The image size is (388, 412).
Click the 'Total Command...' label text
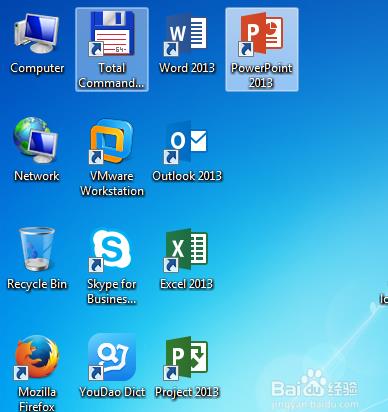111,75
